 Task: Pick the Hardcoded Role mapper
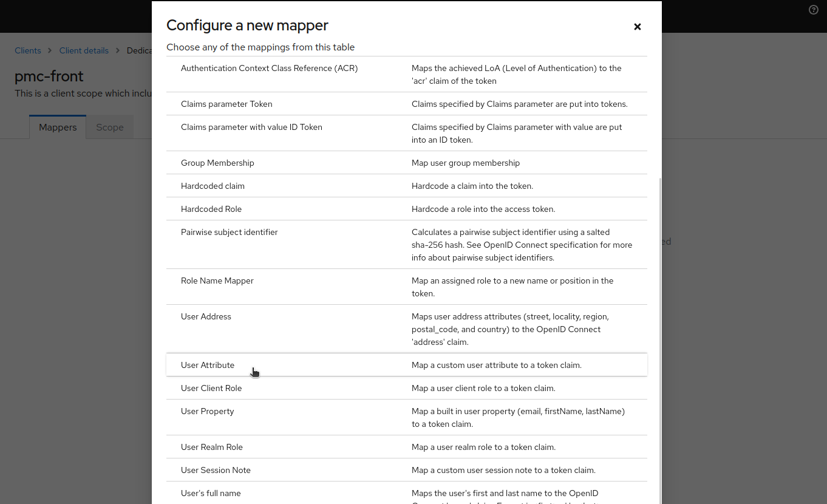tap(211, 209)
